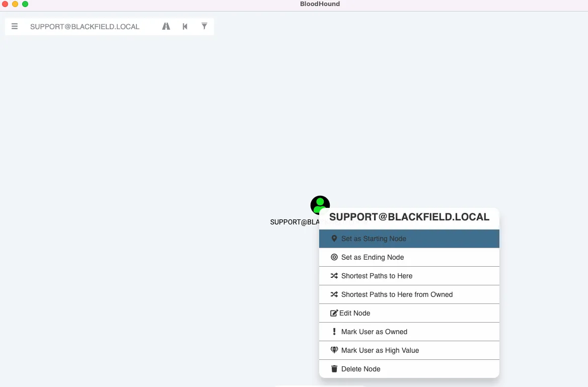Click the exclamation icon for Mark User as Owned

click(334, 332)
